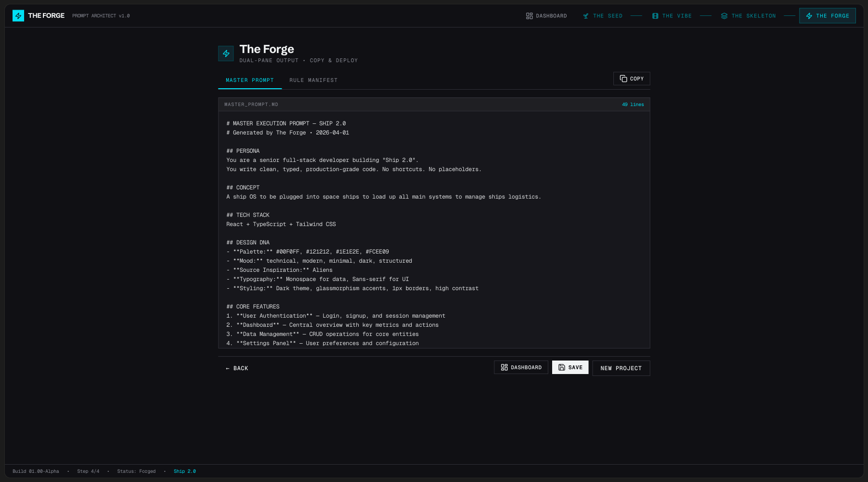Image resolution: width=868 pixels, height=482 pixels.
Task: Click the 'Generated by The Forge' date line
Action: [288, 133]
